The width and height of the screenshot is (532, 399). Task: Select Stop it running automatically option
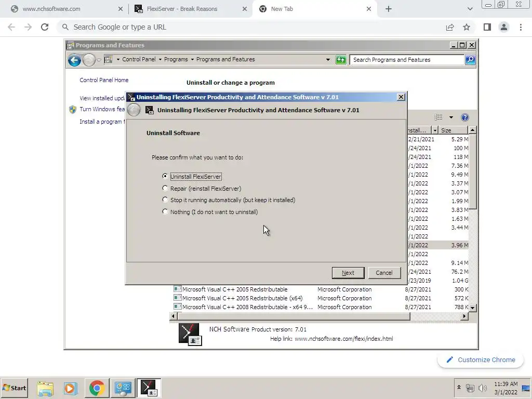pos(165,200)
